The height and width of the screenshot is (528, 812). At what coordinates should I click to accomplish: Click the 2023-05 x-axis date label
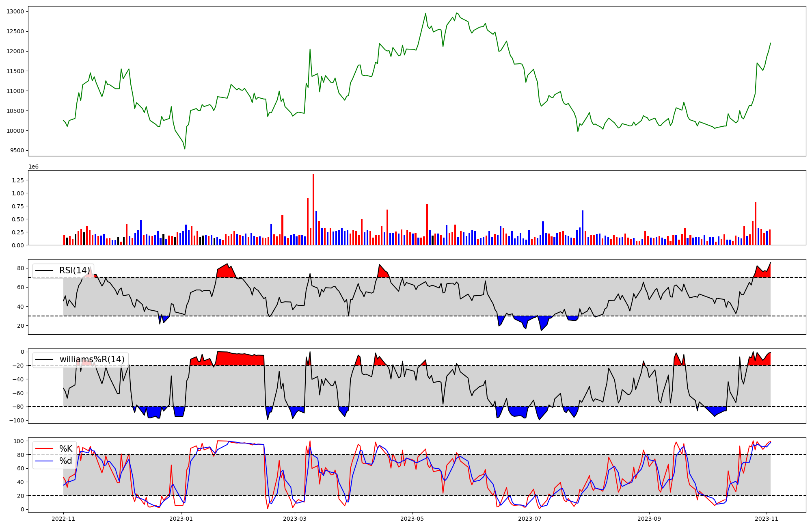[x=412, y=519]
